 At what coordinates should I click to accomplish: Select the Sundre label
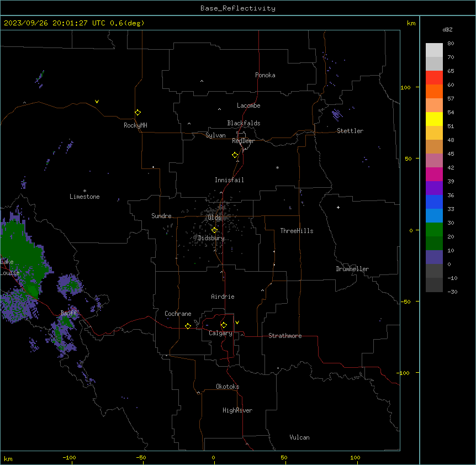coord(161,216)
